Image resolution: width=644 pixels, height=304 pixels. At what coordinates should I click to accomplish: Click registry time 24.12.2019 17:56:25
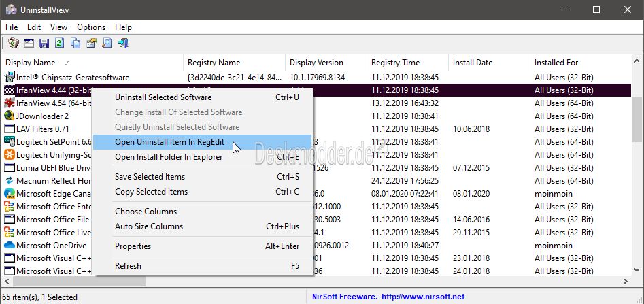405,181
